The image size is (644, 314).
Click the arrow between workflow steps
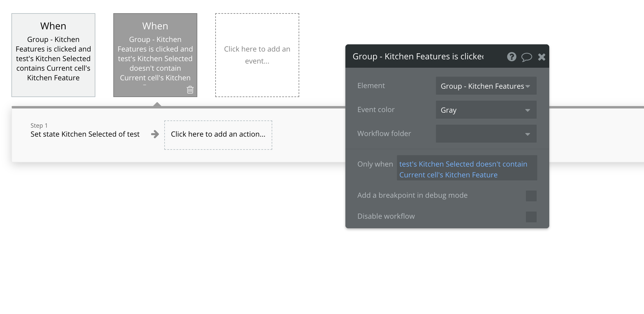coord(155,134)
